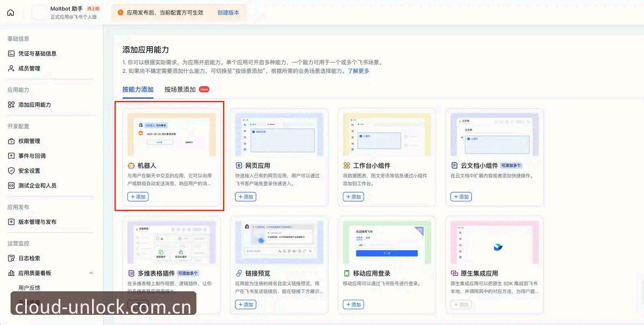Go to home via house icon
The image size is (644, 325).
coord(11,13)
